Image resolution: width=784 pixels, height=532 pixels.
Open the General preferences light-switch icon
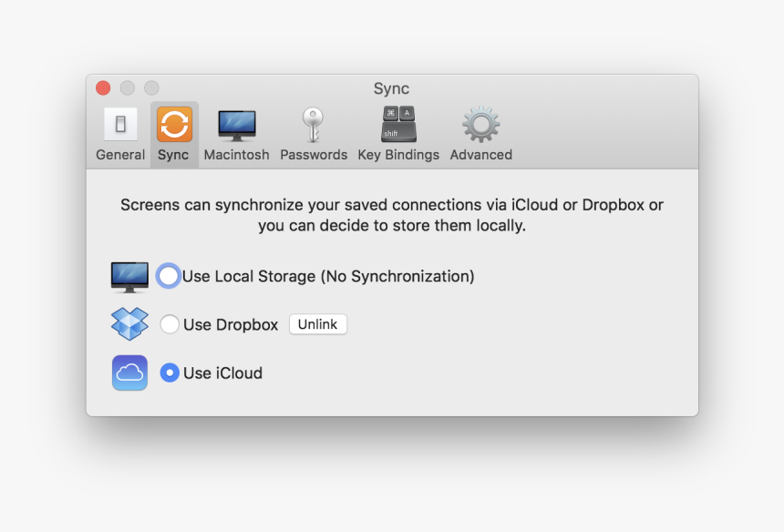(120, 125)
